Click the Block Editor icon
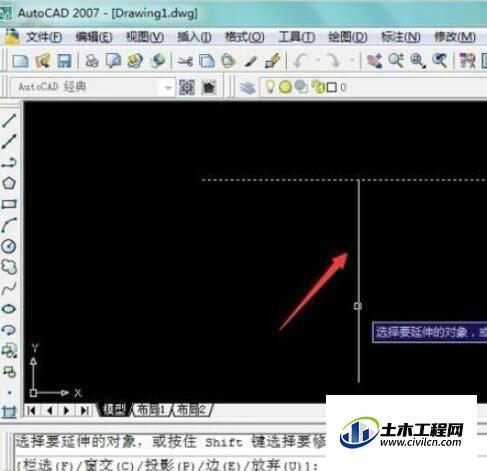 point(273,61)
